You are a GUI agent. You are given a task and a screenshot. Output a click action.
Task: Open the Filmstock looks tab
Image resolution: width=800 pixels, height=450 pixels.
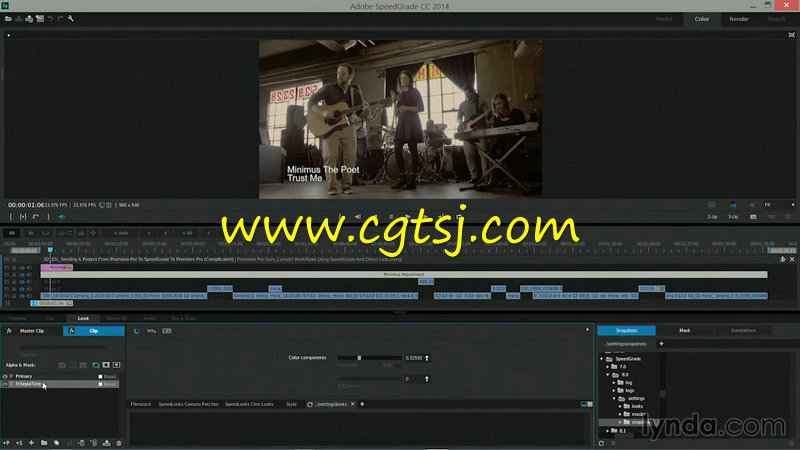pyautogui.click(x=141, y=404)
